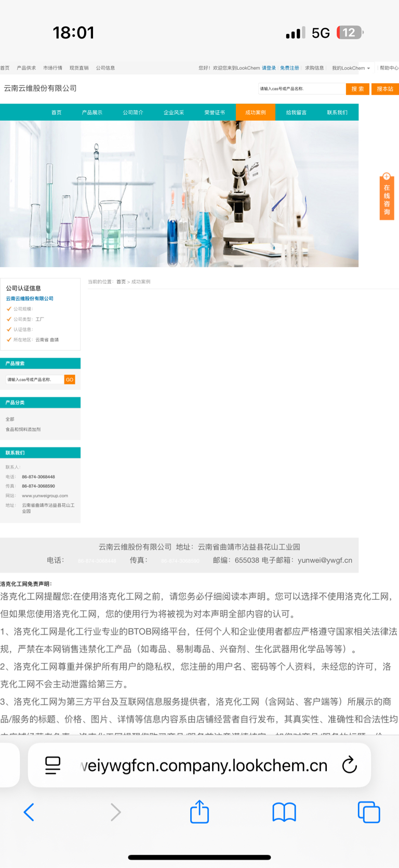Click the orange GO button
Screen dimensions: 399x868
tap(70, 380)
